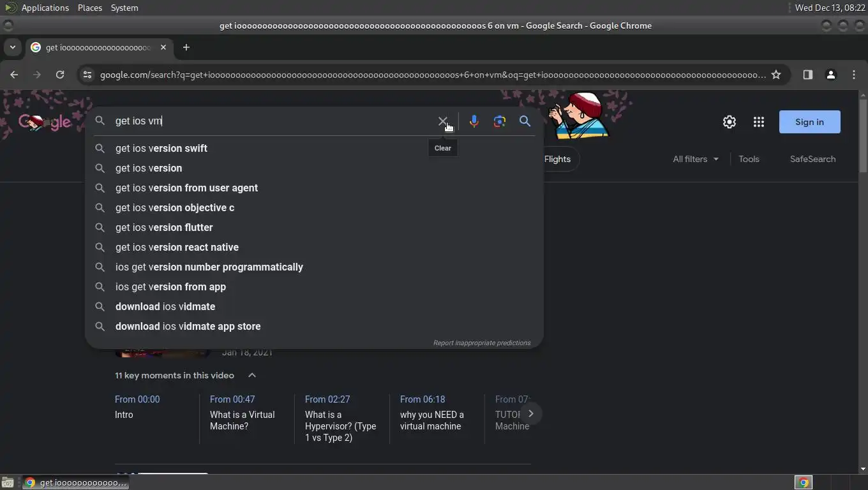Bookmark this tab with star icon
Viewport: 868px width, 490px height.
(x=776, y=75)
